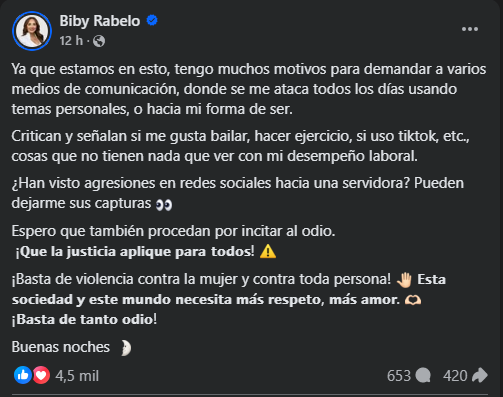503x397 pixels.
Task: View the 420 shares count
Action: pyautogui.click(x=455, y=376)
